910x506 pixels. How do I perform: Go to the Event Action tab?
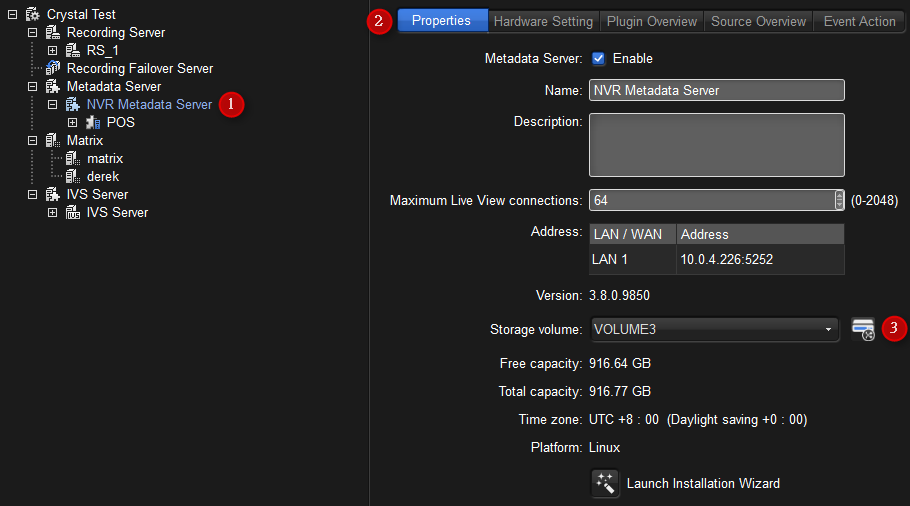(859, 21)
